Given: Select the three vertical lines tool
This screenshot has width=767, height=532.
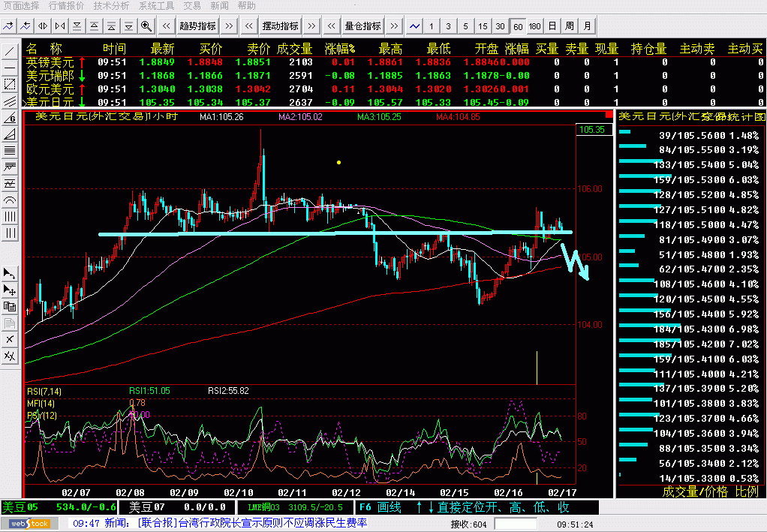Looking at the screenshot, I should [9, 233].
